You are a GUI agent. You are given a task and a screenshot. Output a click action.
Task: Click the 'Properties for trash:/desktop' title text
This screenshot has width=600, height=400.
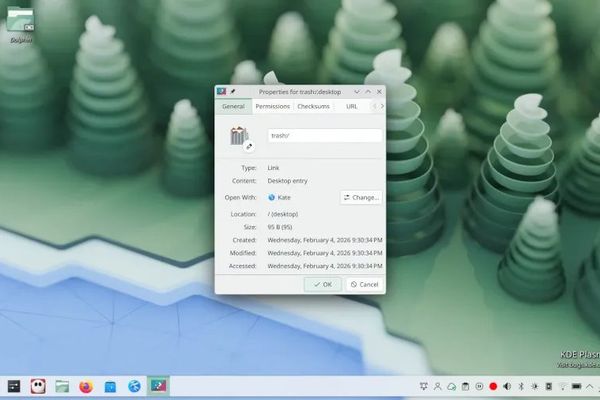click(300, 92)
